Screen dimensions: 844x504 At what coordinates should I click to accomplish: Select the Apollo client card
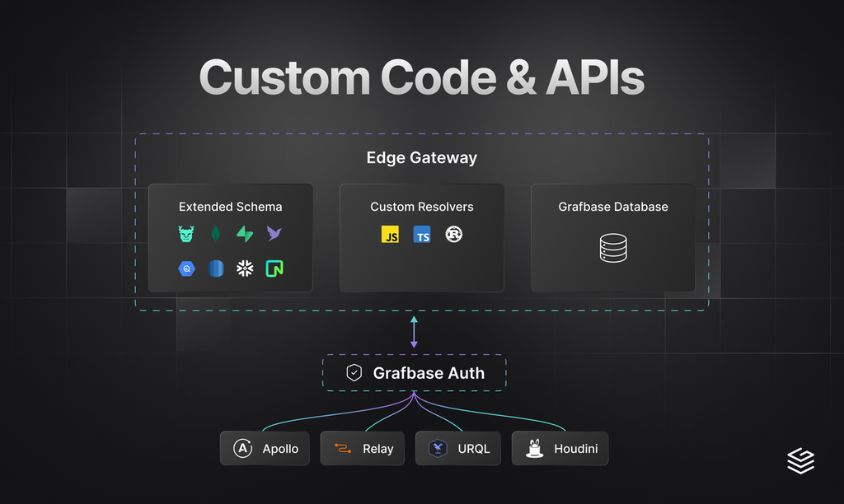pos(265,448)
